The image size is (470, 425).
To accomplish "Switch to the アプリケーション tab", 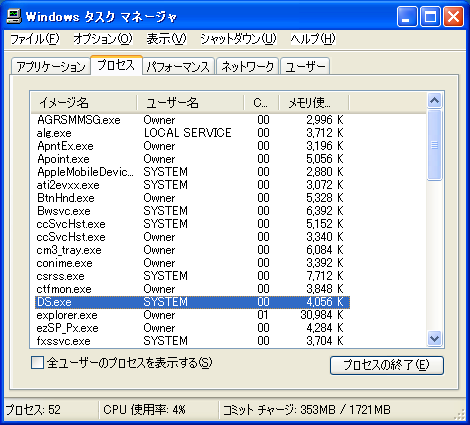I will 51,66.
